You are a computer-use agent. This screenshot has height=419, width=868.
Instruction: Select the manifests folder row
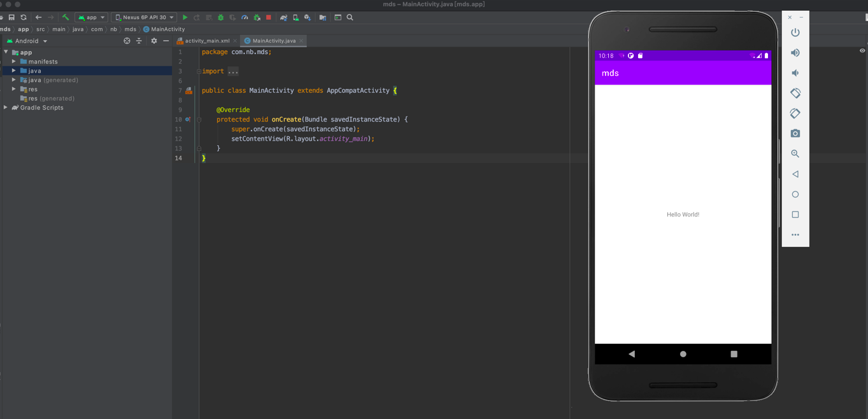(87, 62)
